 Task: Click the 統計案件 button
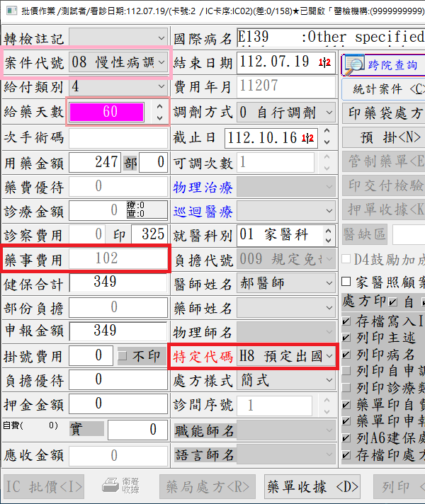383,89
